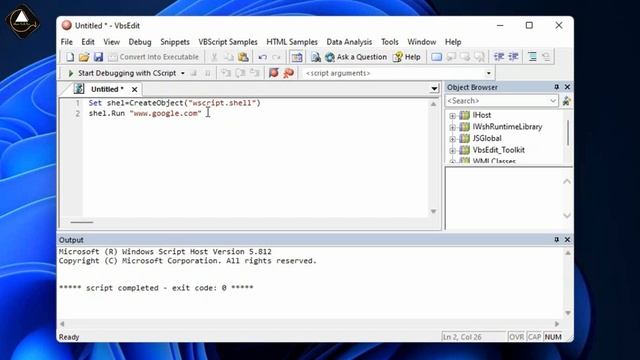The width and height of the screenshot is (640, 360).
Task: Click the red breakpoint toggle icon
Action: (273, 73)
